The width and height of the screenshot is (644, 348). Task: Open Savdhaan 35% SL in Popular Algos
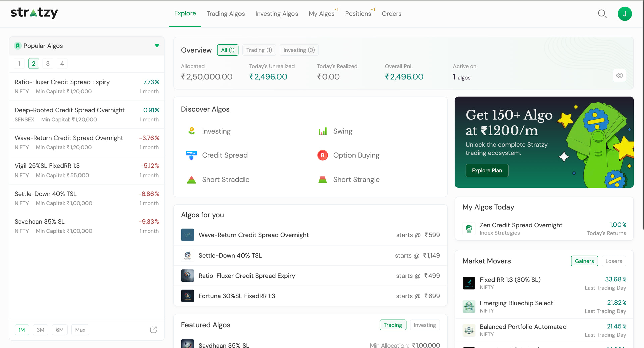[x=87, y=226]
